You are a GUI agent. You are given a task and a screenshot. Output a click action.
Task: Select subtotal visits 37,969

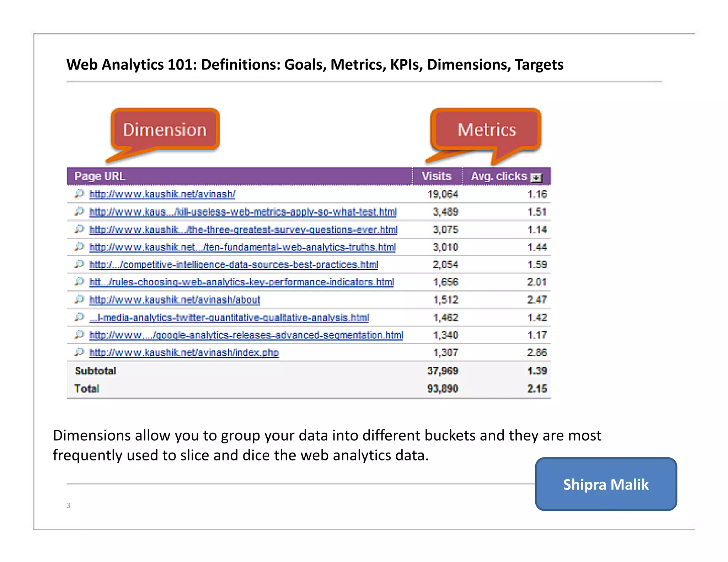click(443, 371)
